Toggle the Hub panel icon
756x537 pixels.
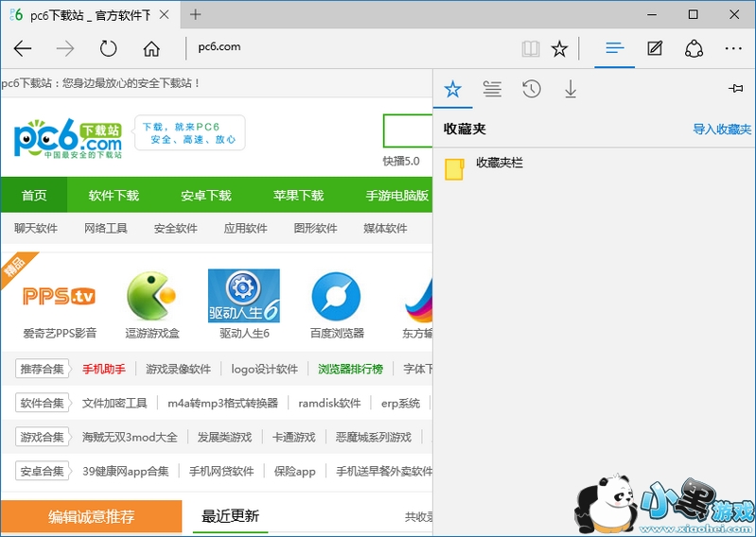[615, 48]
